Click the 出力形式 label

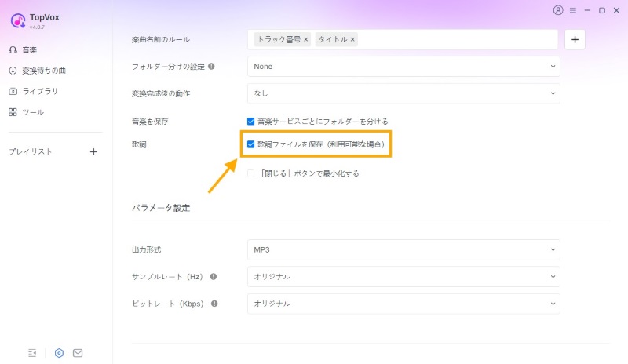(x=147, y=250)
